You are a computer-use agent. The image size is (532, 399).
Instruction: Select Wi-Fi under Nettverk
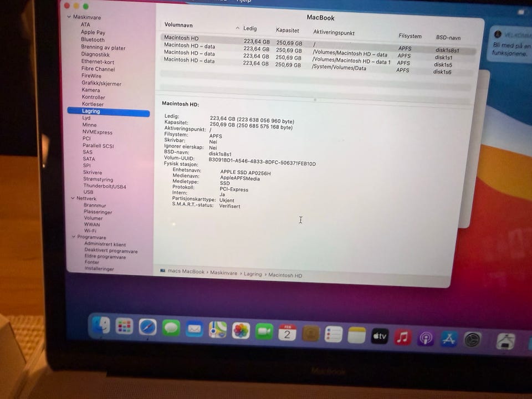pyautogui.click(x=90, y=231)
